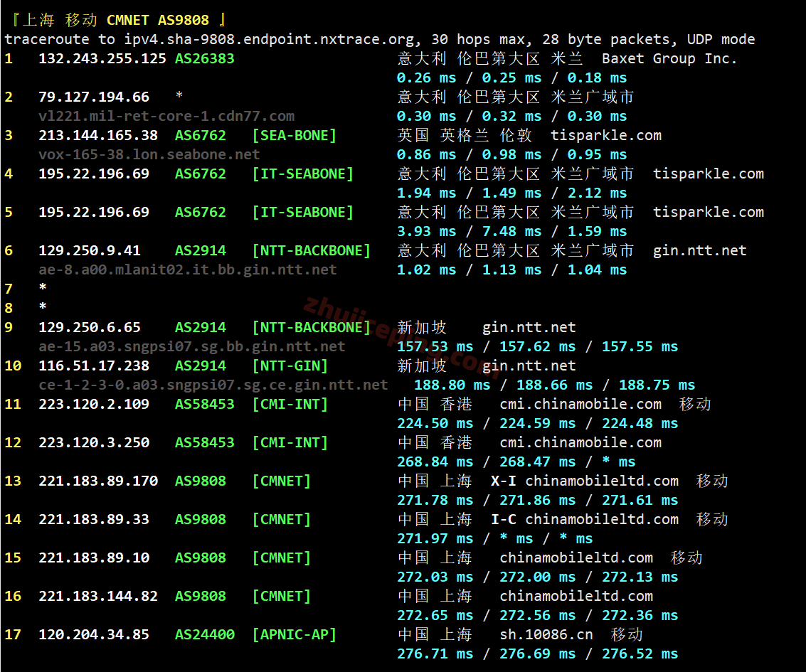Select latency 271.97 ms in hop 14
806x672 pixels.
pos(435,538)
